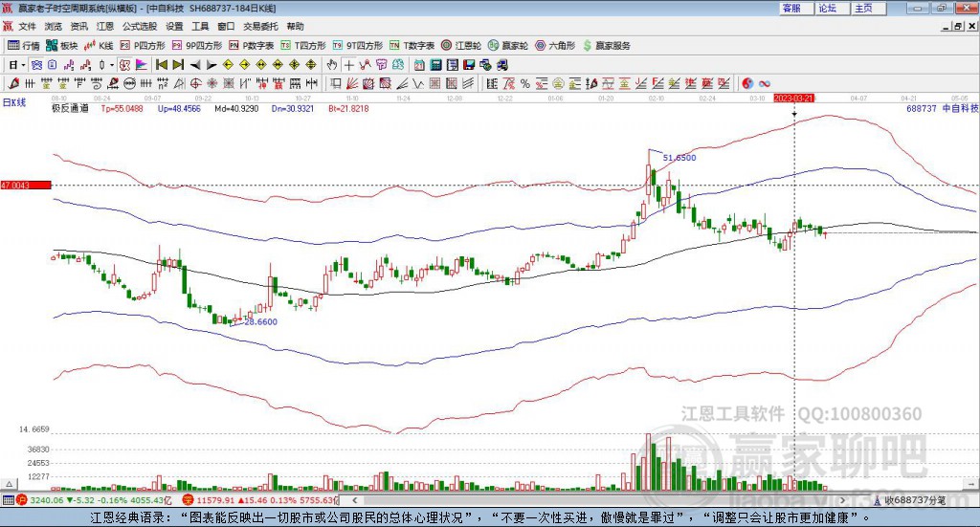
Task: Select the n² square tool
Action: click(163, 83)
